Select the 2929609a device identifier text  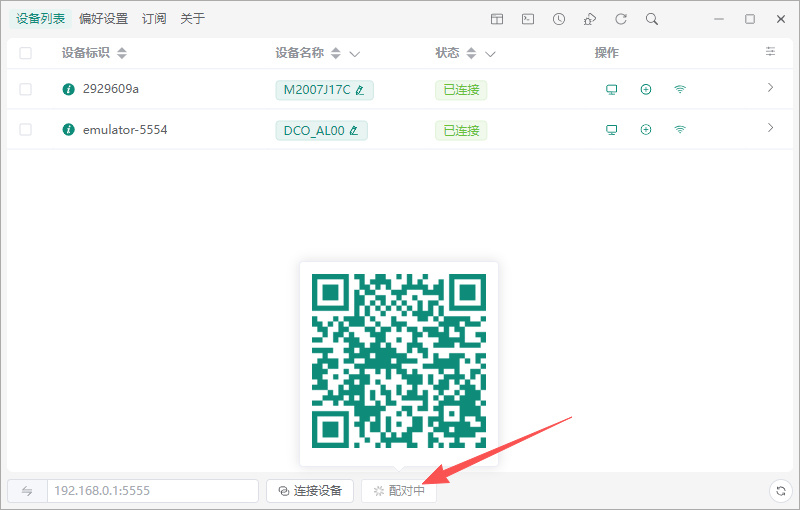point(111,89)
